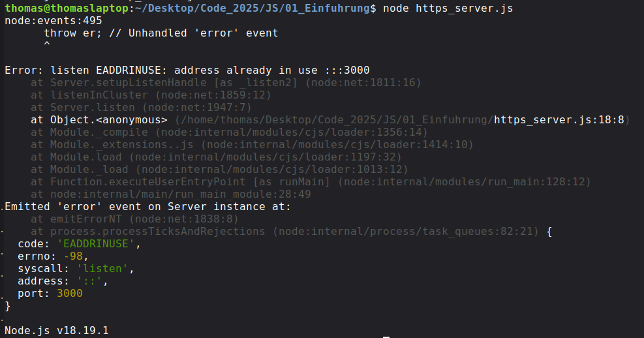Click the full /home/thomas/Desktop path in the stack trace
Screen dimensions: 644x338
tap(333, 120)
